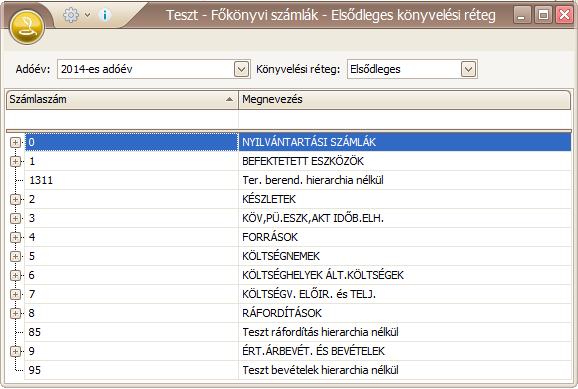Expand account 0 tree node

coord(15,142)
